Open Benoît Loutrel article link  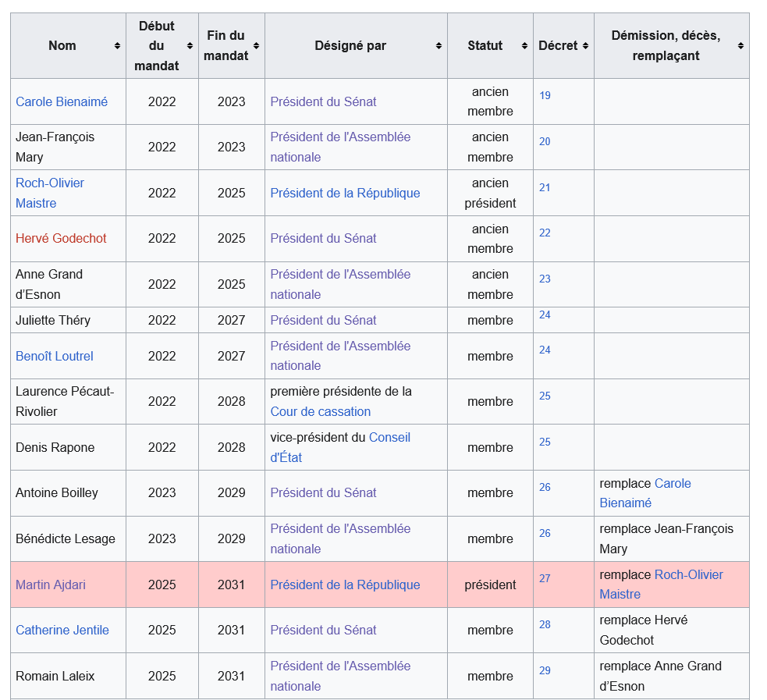(55, 356)
